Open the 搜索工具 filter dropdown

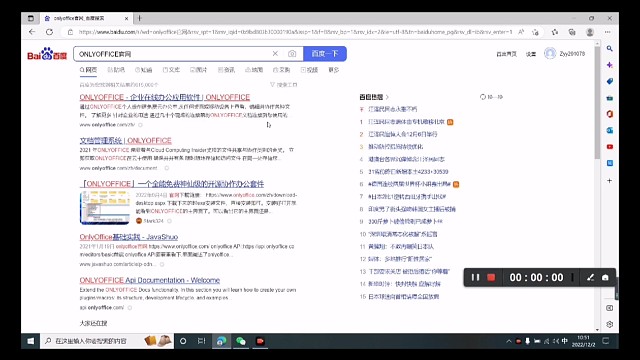click(284, 85)
